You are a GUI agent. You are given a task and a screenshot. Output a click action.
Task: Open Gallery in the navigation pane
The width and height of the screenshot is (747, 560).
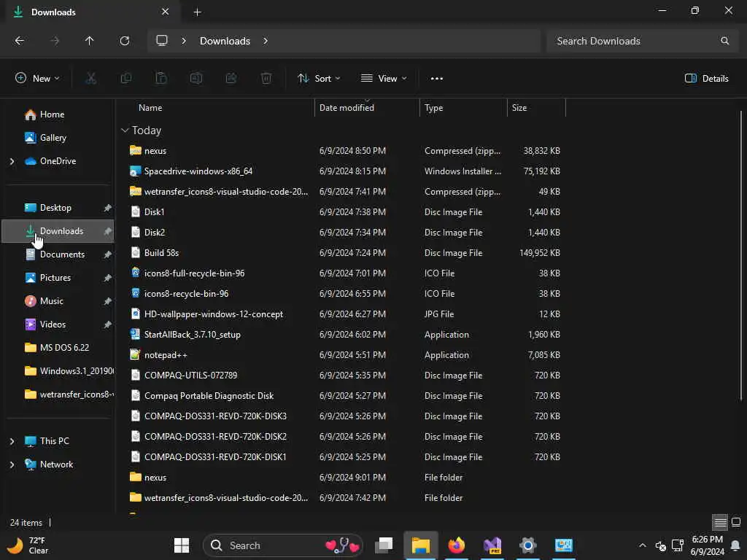(x=53, y=138)
